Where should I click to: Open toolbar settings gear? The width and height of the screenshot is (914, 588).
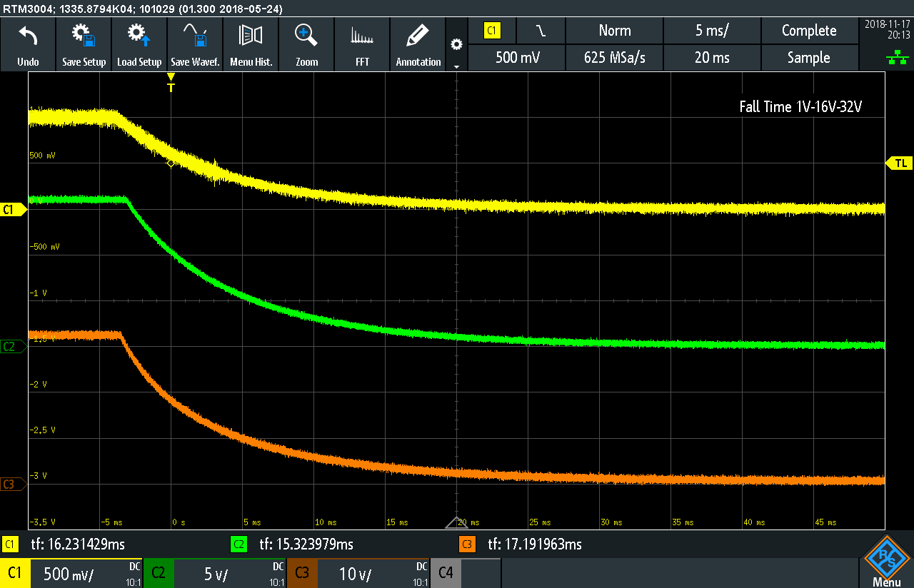coord(456,44)
